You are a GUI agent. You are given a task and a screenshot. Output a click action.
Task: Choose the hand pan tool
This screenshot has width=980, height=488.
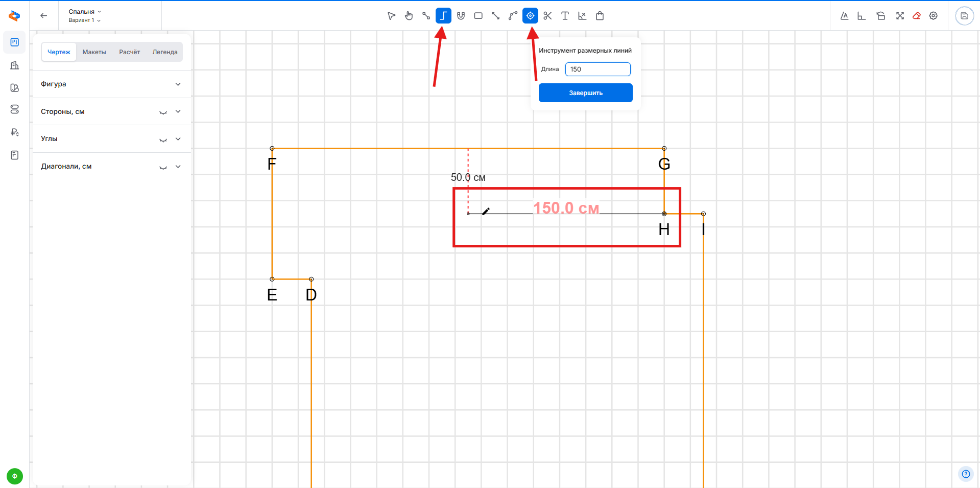point(409,16)
